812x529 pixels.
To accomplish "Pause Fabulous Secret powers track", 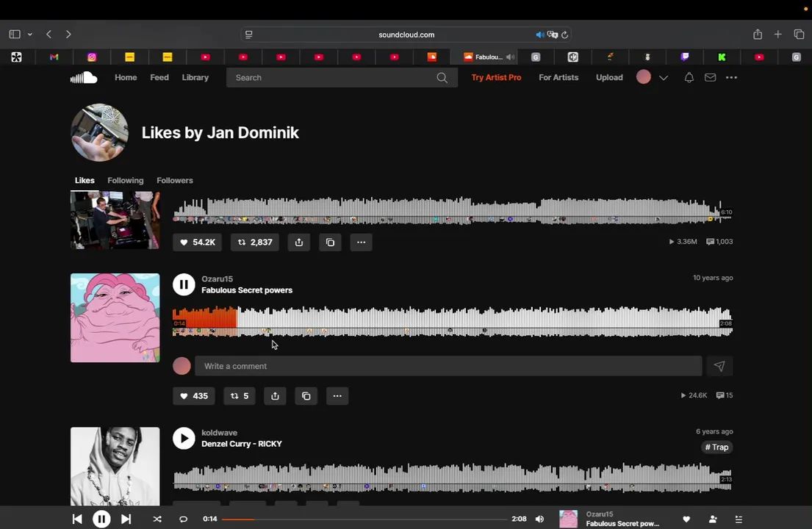I will (x=184, y=284).
